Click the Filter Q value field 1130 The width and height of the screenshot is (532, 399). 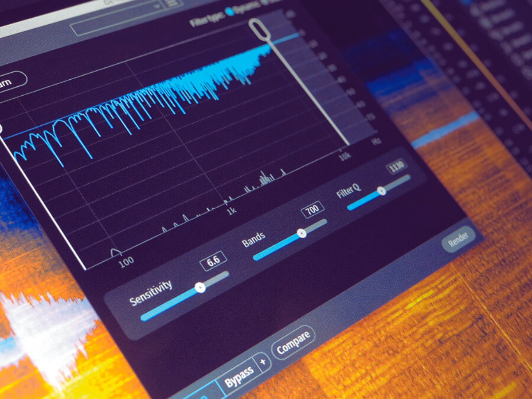(396, 166)
